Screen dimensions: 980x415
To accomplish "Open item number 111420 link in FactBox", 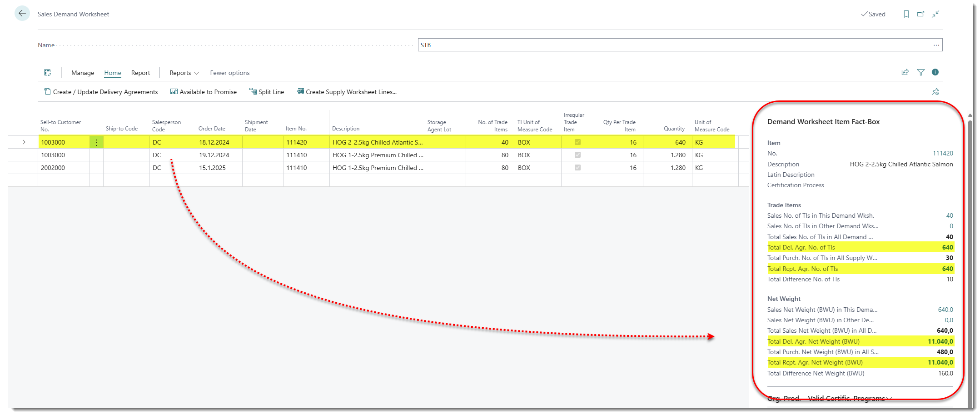I will (x=943, y=154).
